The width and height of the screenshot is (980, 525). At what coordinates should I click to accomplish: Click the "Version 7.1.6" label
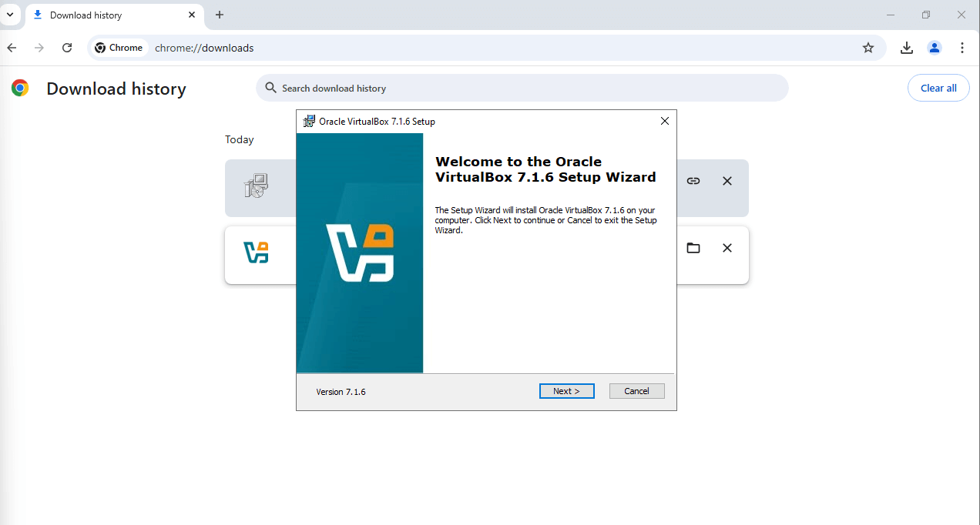(341, 392)
